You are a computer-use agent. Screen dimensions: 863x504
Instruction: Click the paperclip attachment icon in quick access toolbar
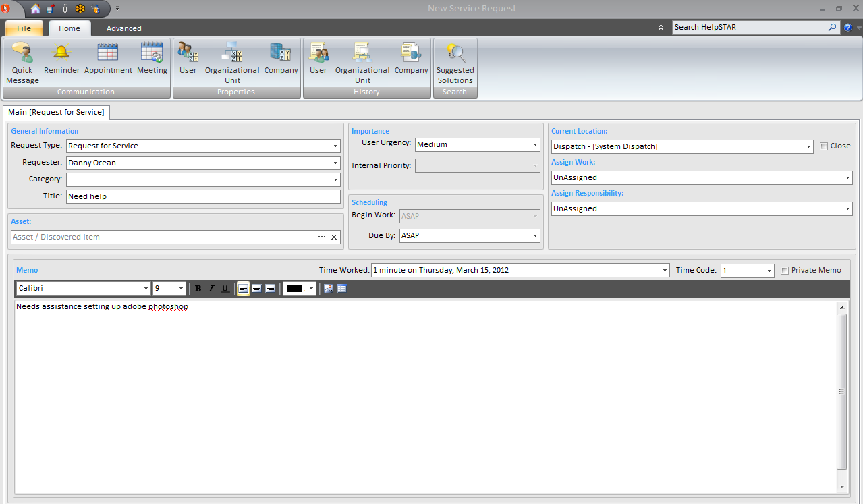coord(65,9)
